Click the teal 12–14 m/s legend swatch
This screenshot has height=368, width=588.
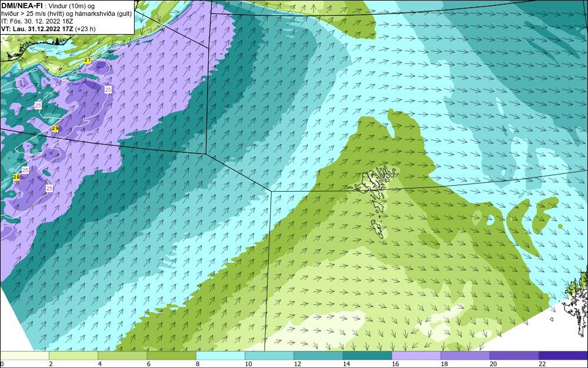[318, 356]
